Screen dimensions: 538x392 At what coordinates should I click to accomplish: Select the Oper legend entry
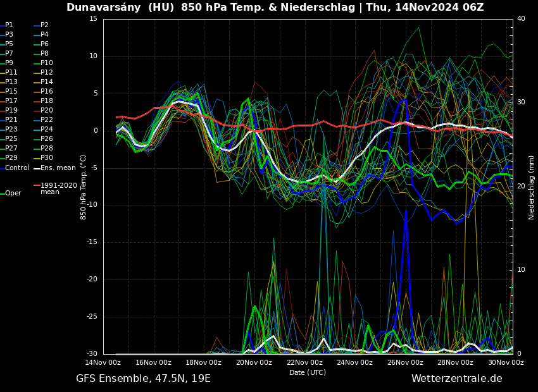[13, 193]
